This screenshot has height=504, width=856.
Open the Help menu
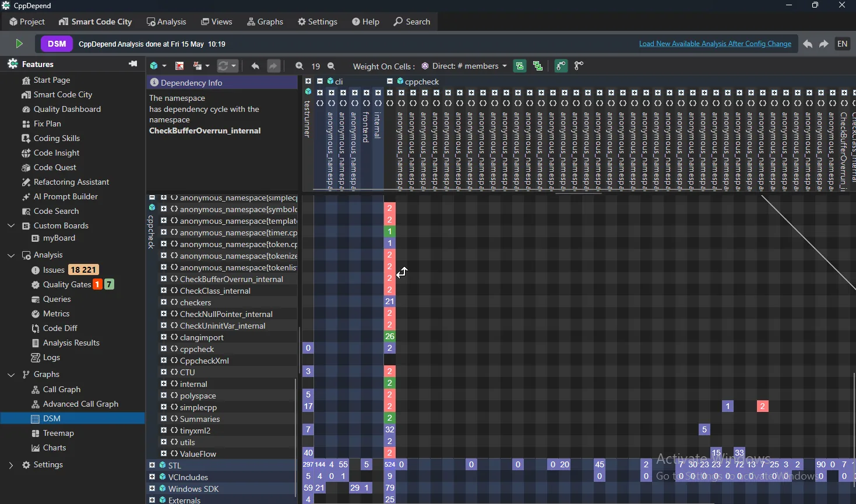[x=365, y=22]
